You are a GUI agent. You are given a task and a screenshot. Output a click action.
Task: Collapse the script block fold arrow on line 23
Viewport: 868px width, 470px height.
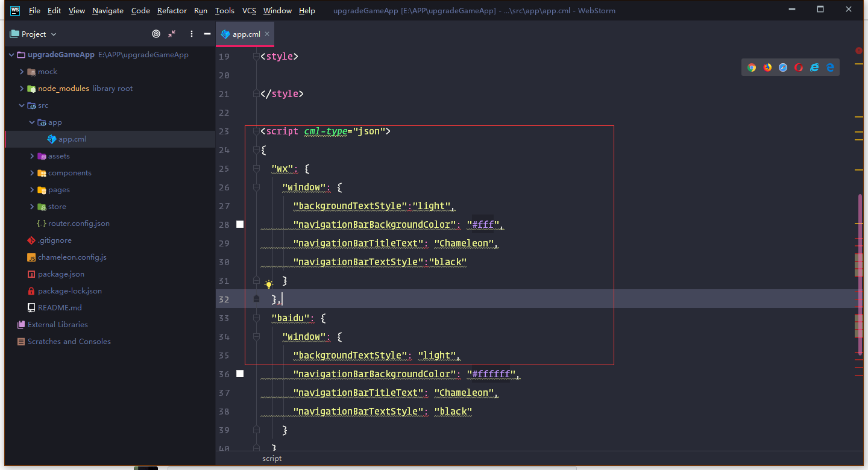tap(256, 131)
